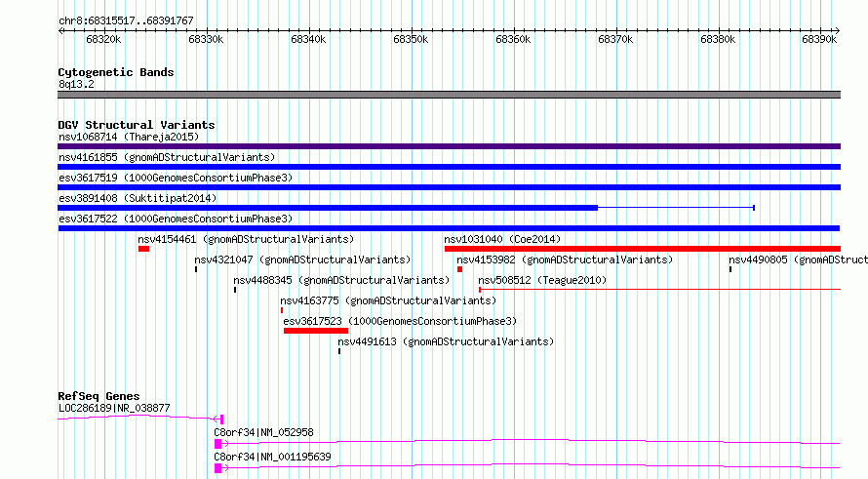Open the nsv4321047 variant label
This screenshot has width=868, height=479.
coord(302,259)
